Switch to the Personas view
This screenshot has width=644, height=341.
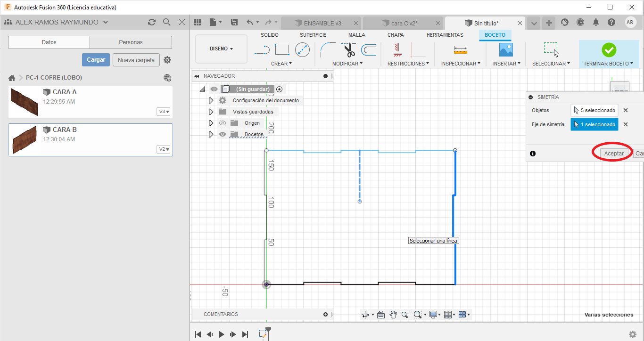pos(131,42)
